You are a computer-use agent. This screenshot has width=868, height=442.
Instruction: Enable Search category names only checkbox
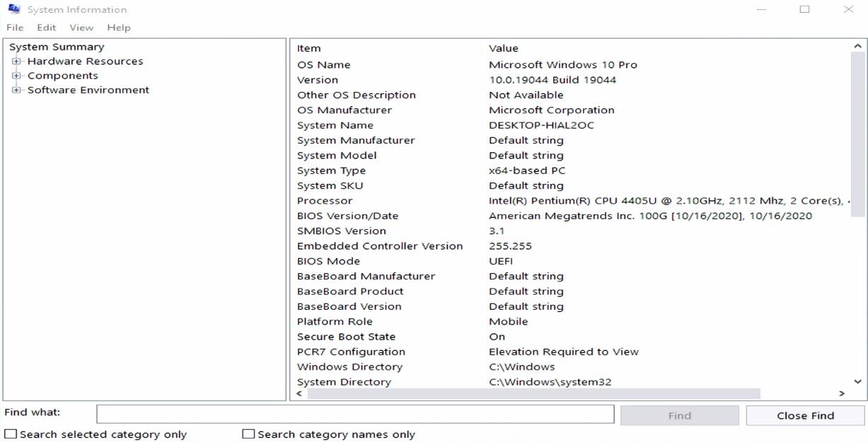click(x=248, y=434)
